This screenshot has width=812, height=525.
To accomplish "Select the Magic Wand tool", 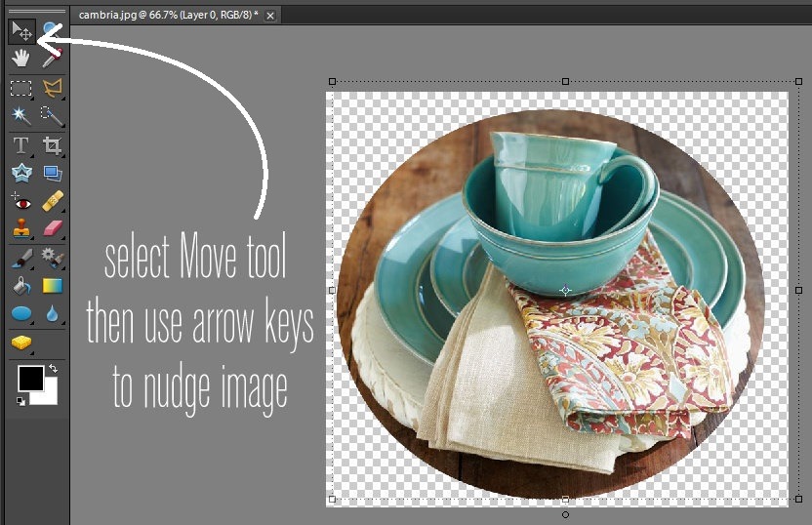I will [20, 116].
